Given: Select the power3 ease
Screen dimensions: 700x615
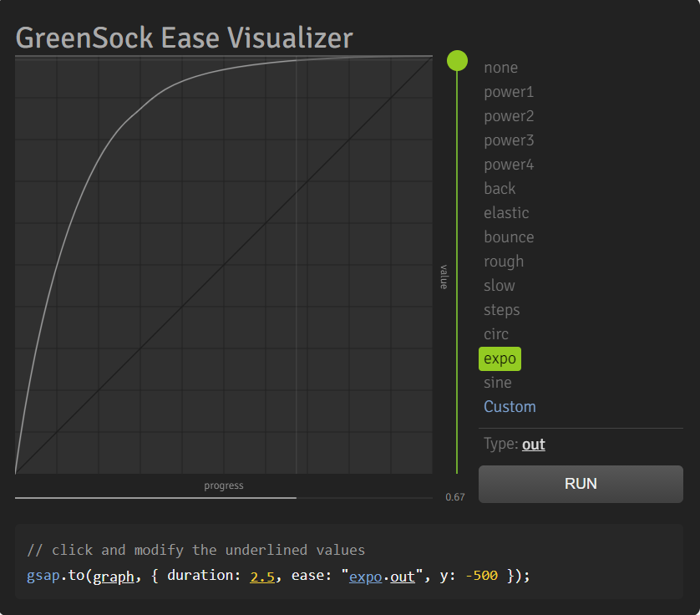Looking at the screenshot, I should pyautogui.click(x=509, y=140).
